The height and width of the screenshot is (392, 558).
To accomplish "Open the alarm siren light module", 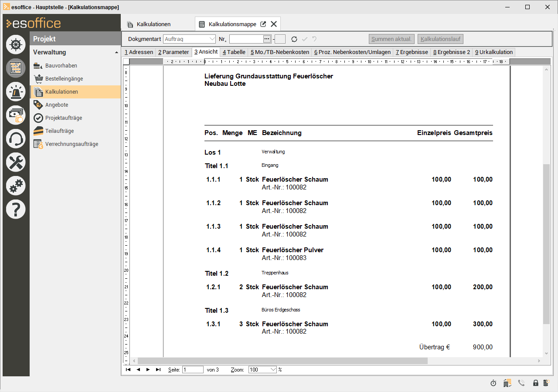I will (x=16, y=91).
